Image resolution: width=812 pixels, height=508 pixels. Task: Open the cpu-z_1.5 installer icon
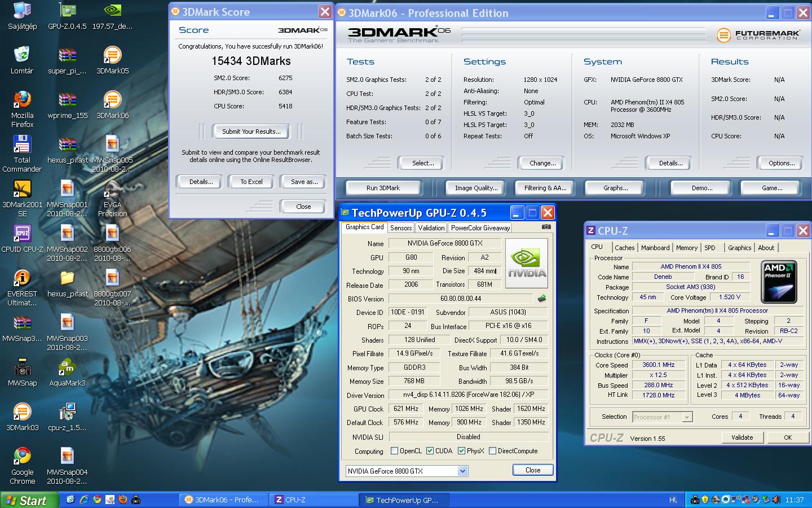(67, 417)
